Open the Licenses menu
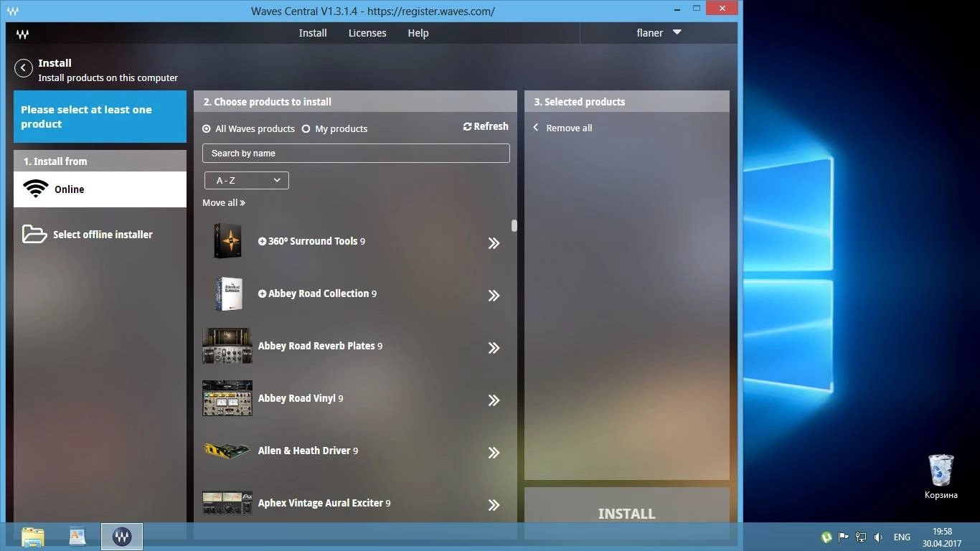980x551 pixels. tap(367, 33)
